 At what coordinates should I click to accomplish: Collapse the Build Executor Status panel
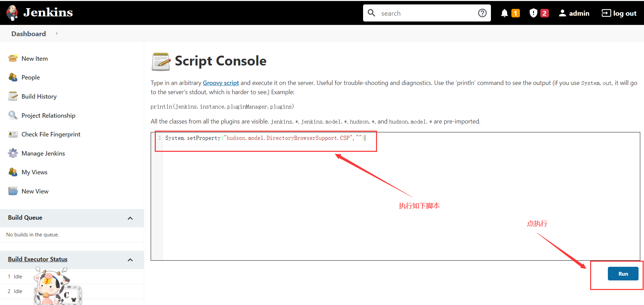pyautogui.click(x=130, y=260)
